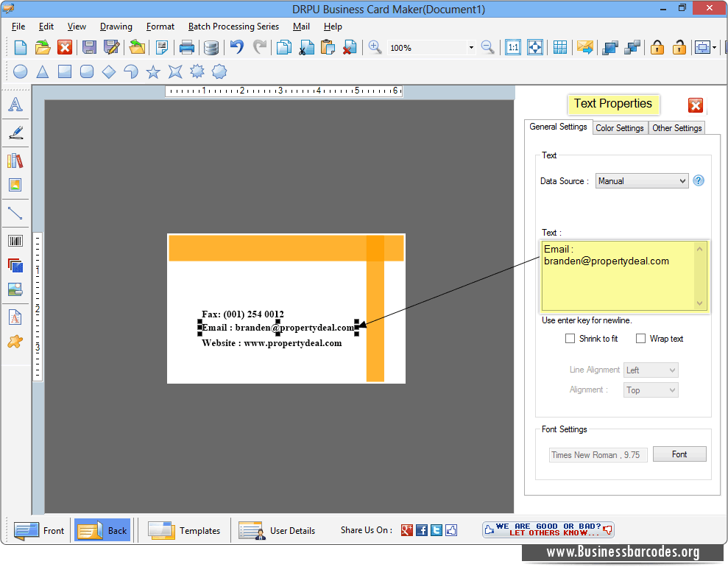Screen dimensions: 728x567
Task: Share via the Google Plus icon
Action: [x=407, y=530]
